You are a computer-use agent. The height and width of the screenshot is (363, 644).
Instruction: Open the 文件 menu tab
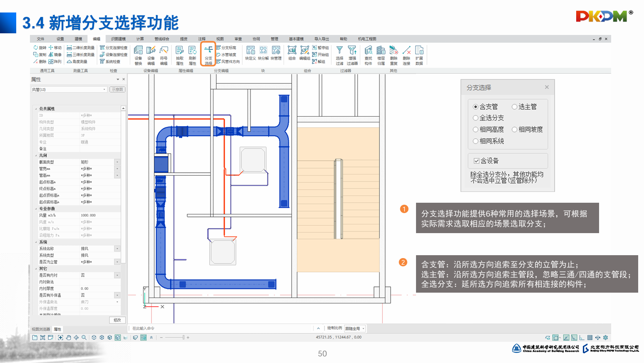click(x=40, y=39)
